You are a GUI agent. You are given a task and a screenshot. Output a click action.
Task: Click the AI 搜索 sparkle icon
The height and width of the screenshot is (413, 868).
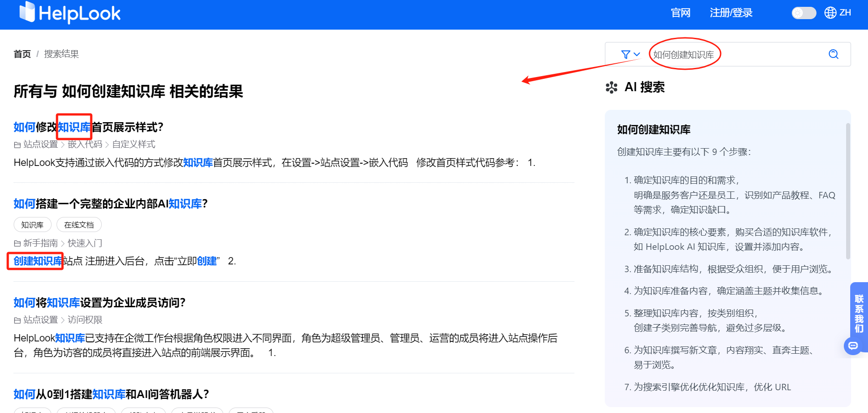click(612, 87)
